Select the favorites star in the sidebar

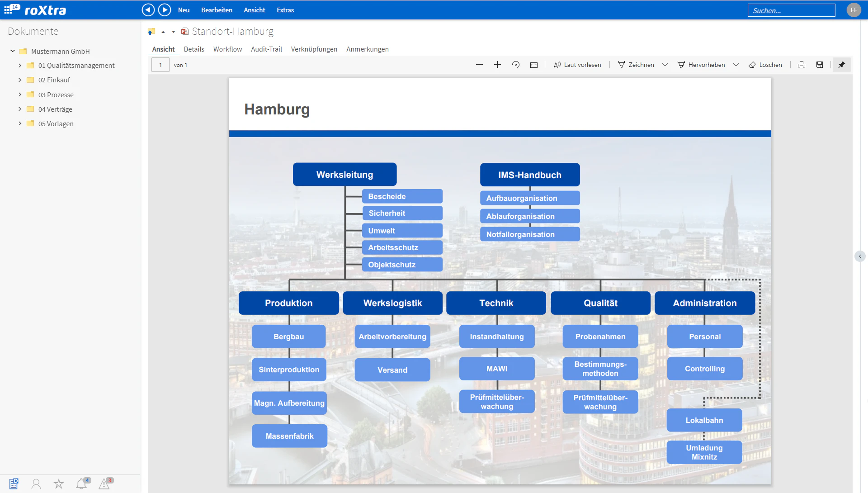coord(59,484)
